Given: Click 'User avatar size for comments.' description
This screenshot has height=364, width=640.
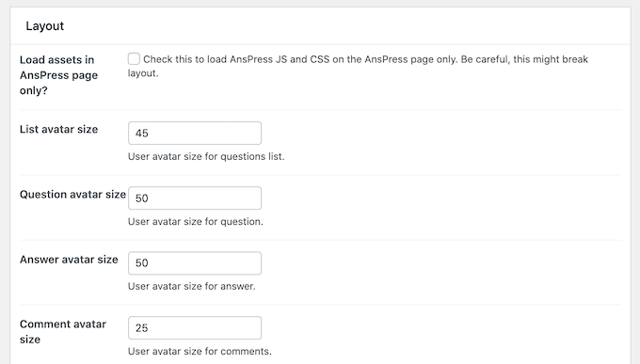Looking at the screenshot, I should point(200,352).
